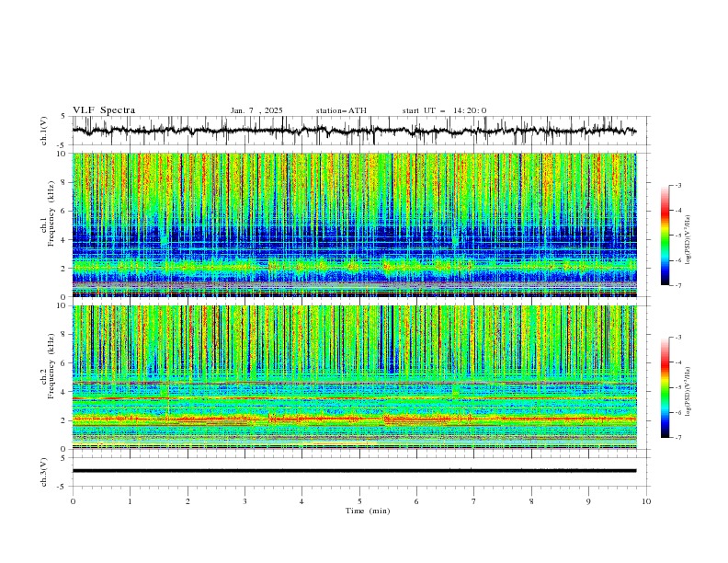728x563 pixels.
Task: Click the '-5' tick on ch.3(V) axis
Action: pos(63,487)
